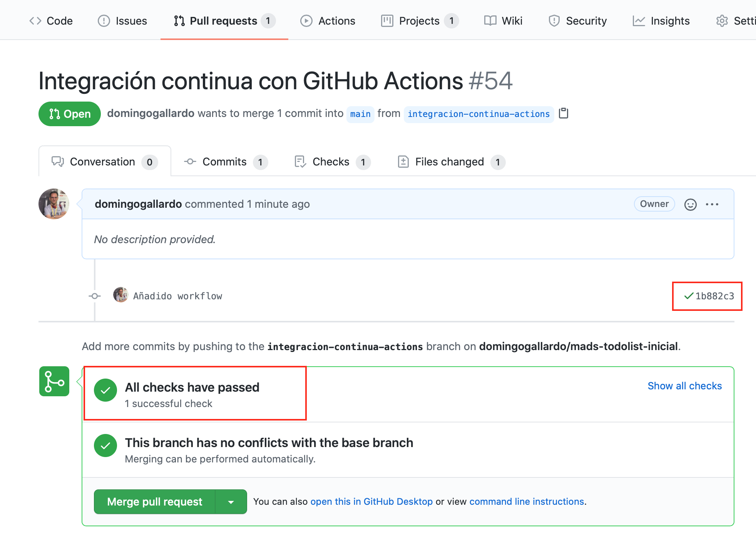Open the repository Settings tab
Image resolution: width=756 pixels, height=534 pixels.
[736, 21]
